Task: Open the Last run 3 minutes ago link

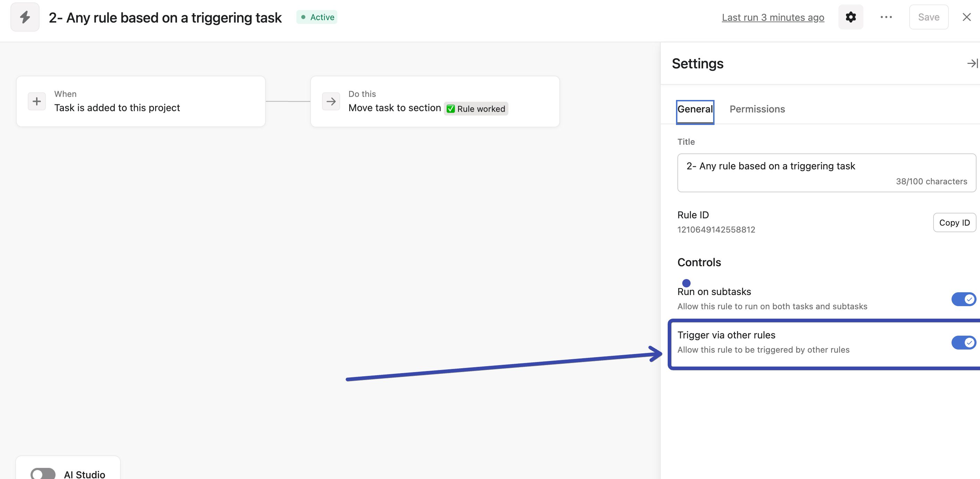Action: tap(773, 17)
